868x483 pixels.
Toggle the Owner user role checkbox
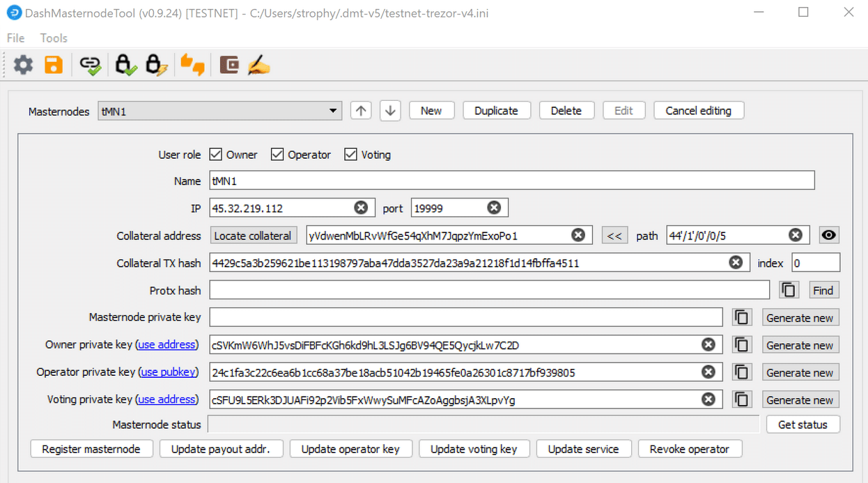(x=216, y=155)
